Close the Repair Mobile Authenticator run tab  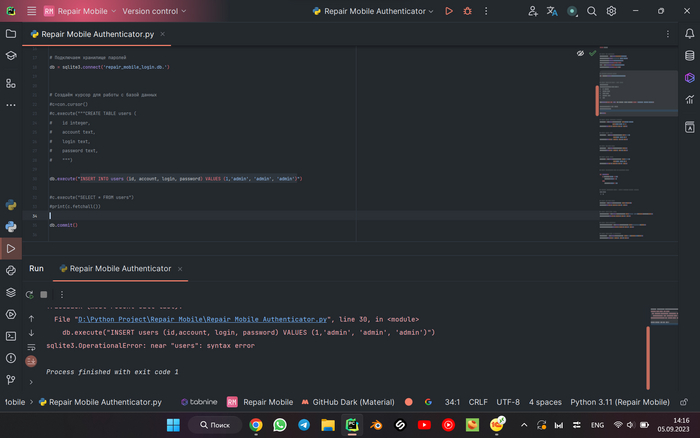tap(180, 269)
